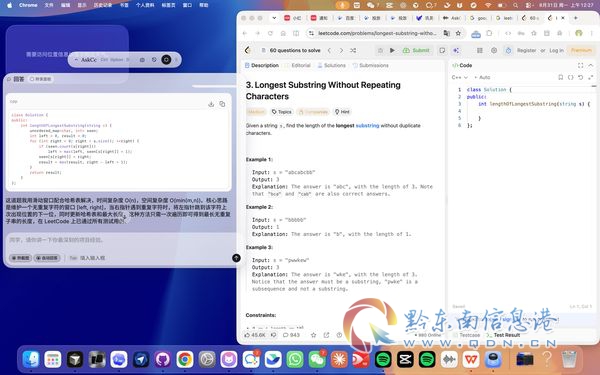Screen dimensions: 600x375
Task: Shuffle to a random question
Action: pos(353,51)
